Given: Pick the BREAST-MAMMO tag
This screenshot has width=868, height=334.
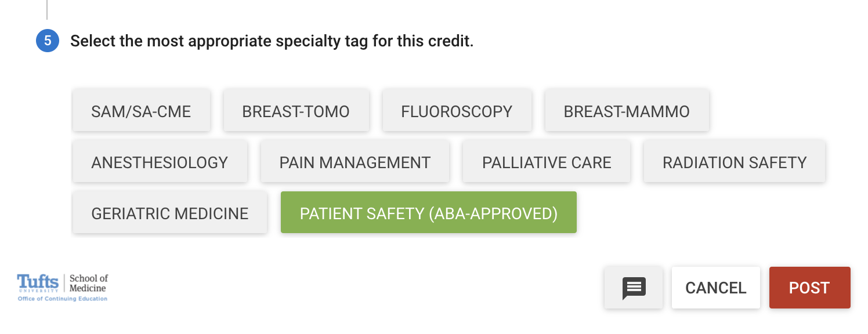Looking at the screenshot, I should pyautogui.click(x=627, y=111).
